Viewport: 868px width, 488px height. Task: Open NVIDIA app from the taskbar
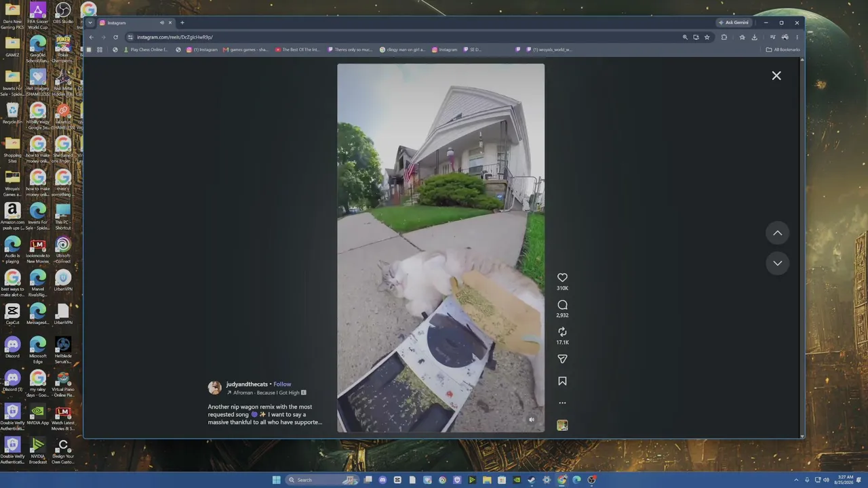click(517, 480)
